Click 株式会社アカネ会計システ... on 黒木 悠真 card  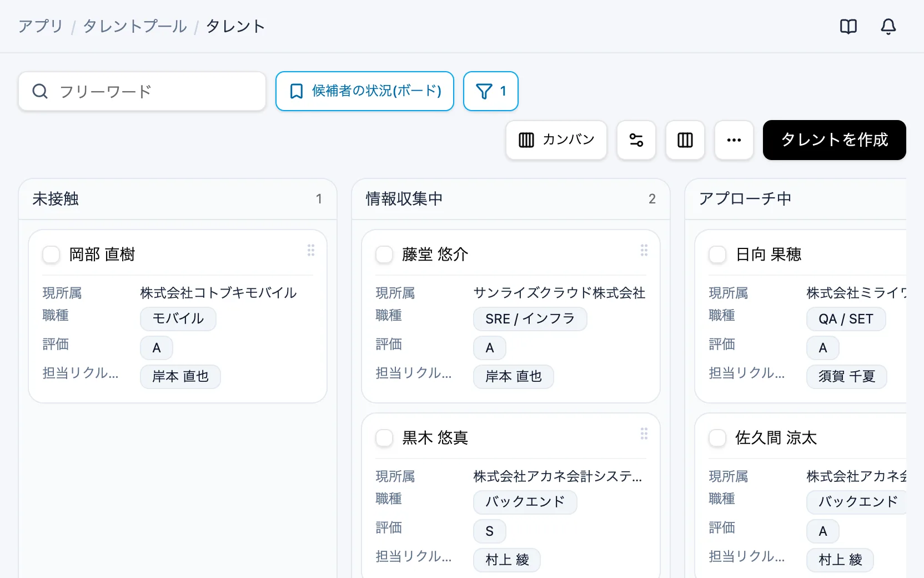tap(558, 476)
